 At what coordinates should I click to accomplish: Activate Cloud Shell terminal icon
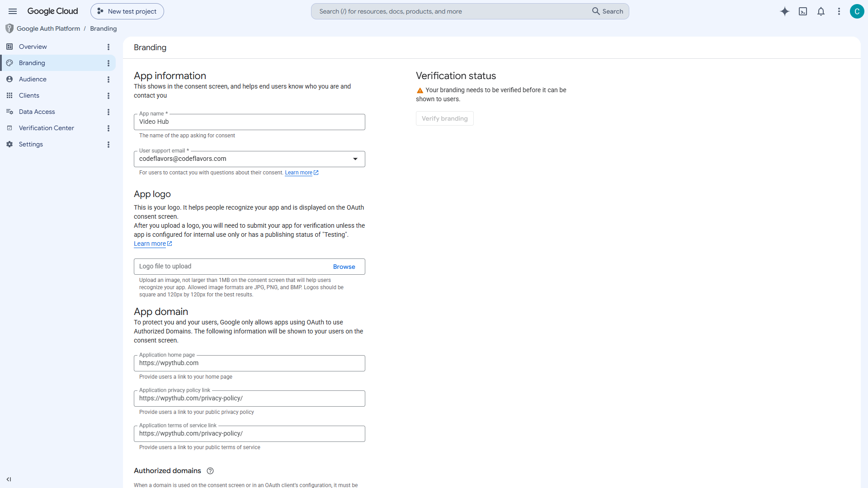coord(803,11)
